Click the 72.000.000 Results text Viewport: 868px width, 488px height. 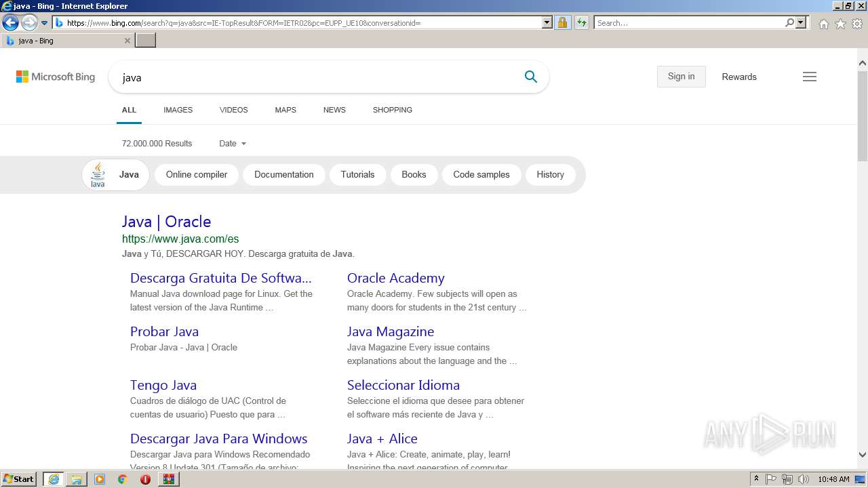[x=157, y=144]
